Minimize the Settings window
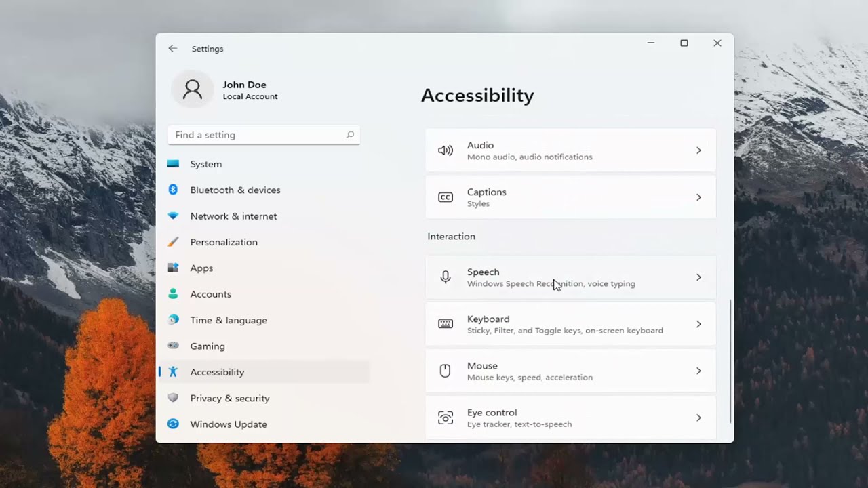This screenshot has height=488, width=868. point(651,43)
